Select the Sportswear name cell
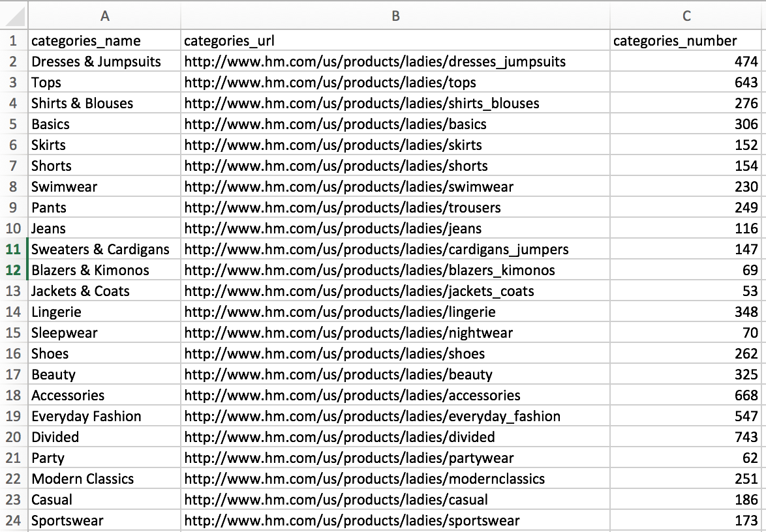Viewport: 766px width, 532px height. [104, 520]
